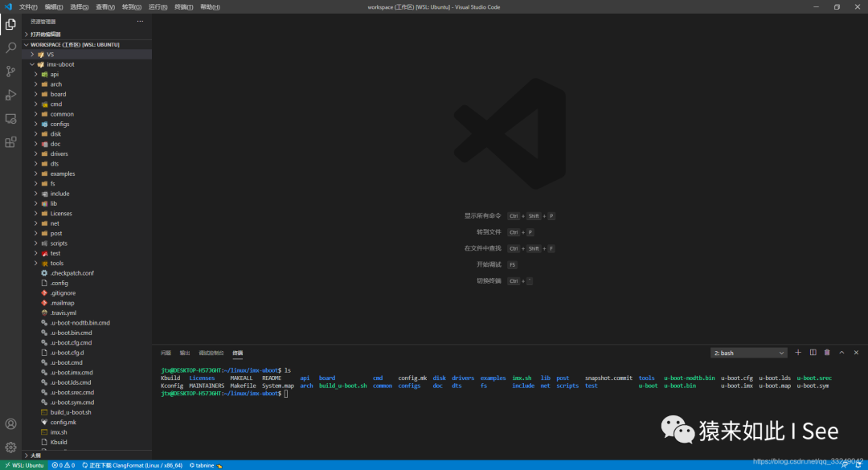Switch to the 调试控制台 panel tab
The image size is (868, 470).
coord(211,353)
